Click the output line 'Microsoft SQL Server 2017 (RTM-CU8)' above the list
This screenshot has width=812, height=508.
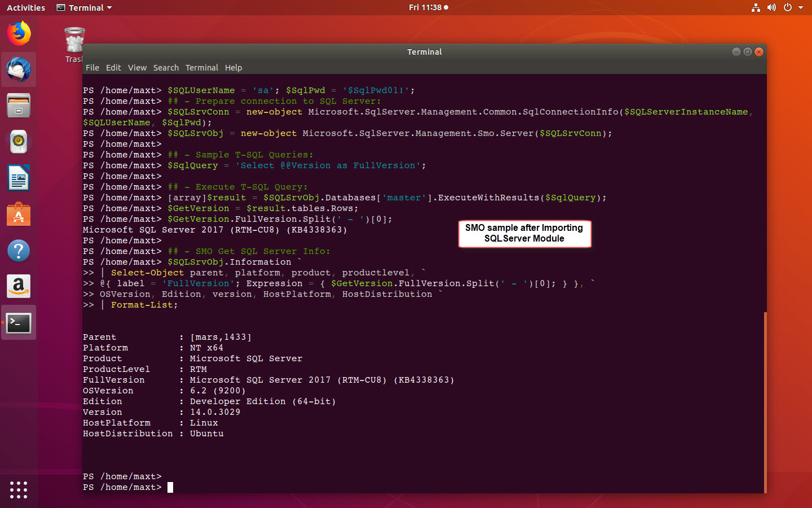click(215, 230)
